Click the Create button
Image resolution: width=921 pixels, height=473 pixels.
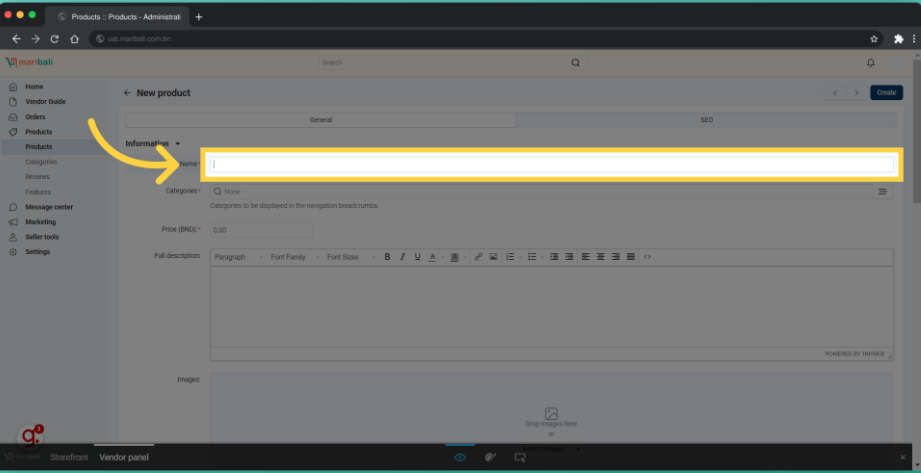885,93
